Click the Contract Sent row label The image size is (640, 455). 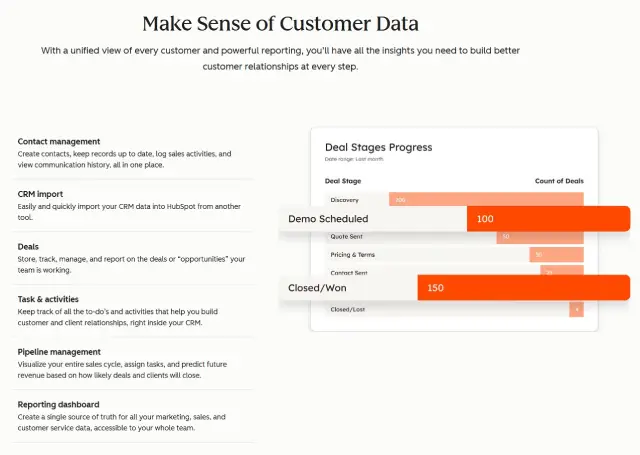[351, 271]
